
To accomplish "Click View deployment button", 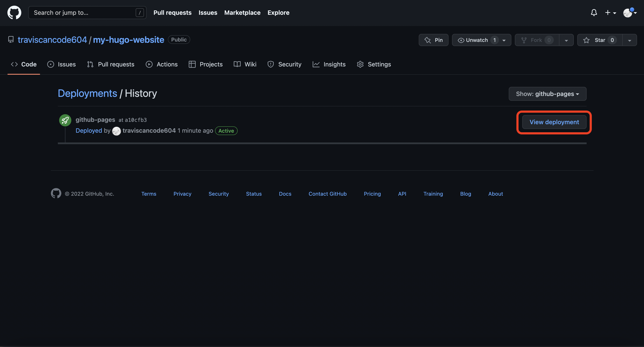I will coord(554,122).
